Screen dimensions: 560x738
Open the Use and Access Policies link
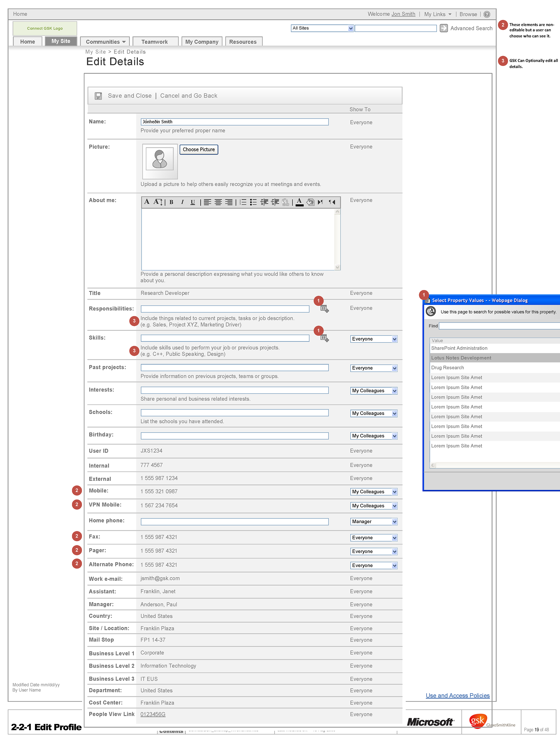coord(457,696)
